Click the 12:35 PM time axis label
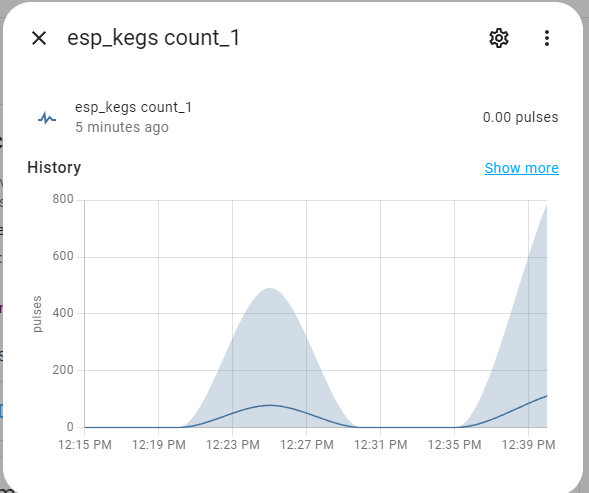The width and height of the screenshot is (589, 493). click(455, 445)
